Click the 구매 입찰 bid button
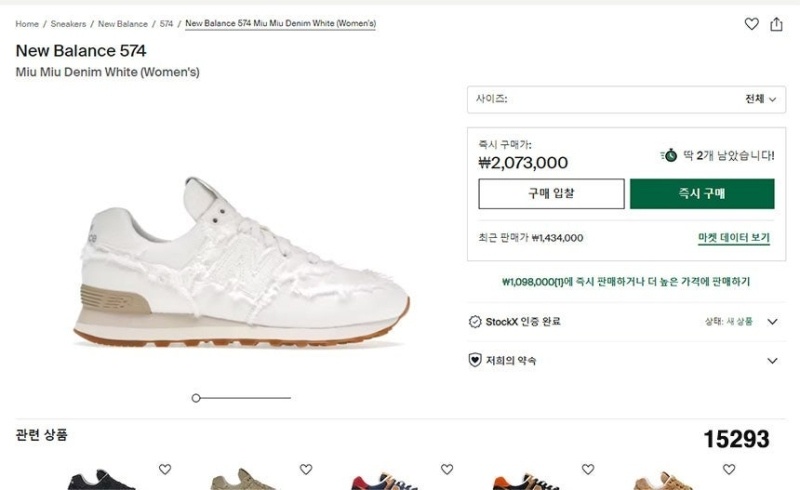 pyautogui.click(x=551, y=194)
